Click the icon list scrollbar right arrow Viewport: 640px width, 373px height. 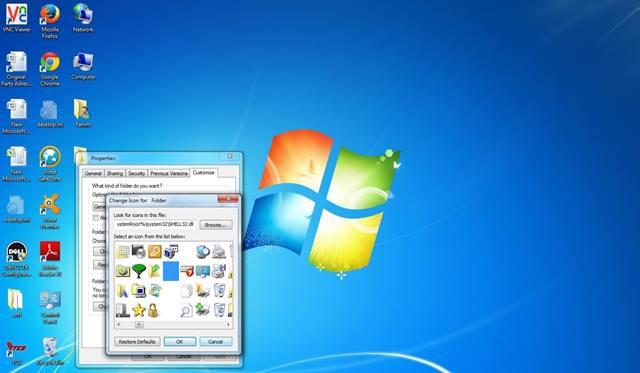(228, 325)
